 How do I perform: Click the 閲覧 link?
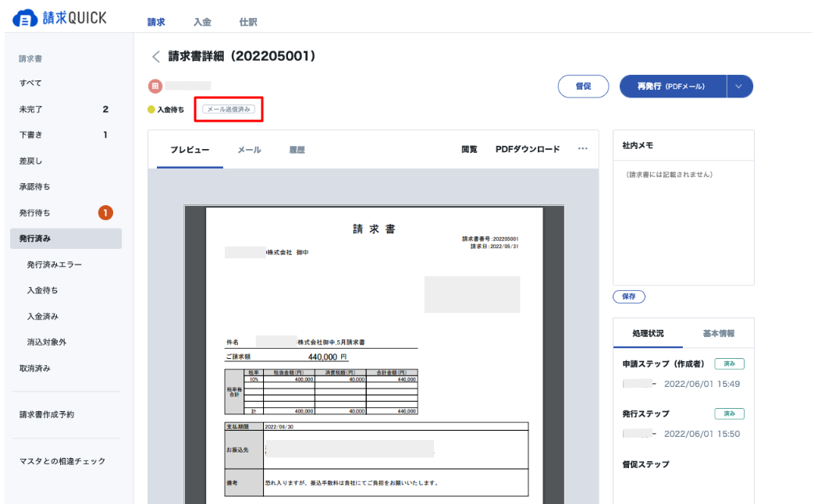pos(469,149)
